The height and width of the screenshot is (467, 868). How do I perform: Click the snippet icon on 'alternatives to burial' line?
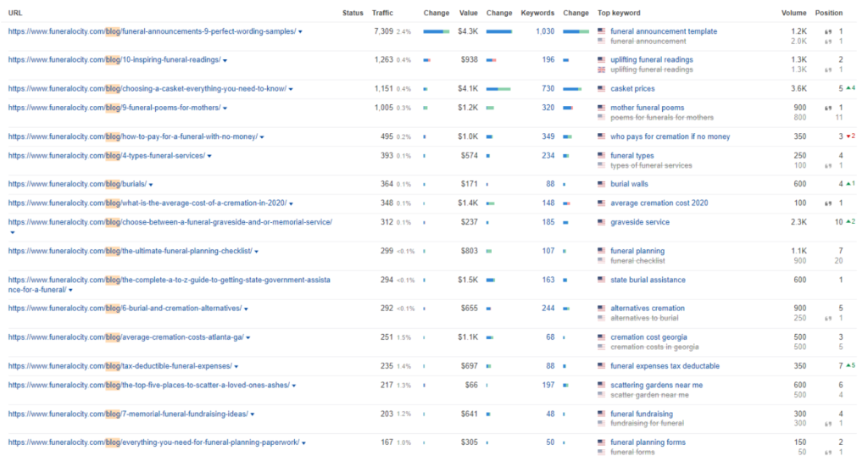pyautogui.click(x=828, y=319)
